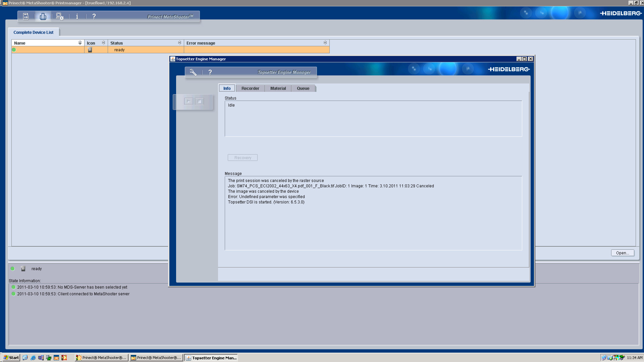Click the traffic light quick launch icon

[x=64, y=358]
